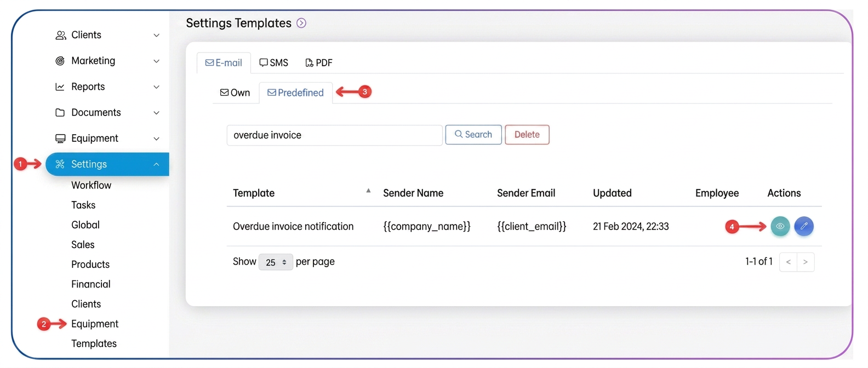
Task: Switch to the SMS tab
Action: pyautogui.click(x=274, y=63)
